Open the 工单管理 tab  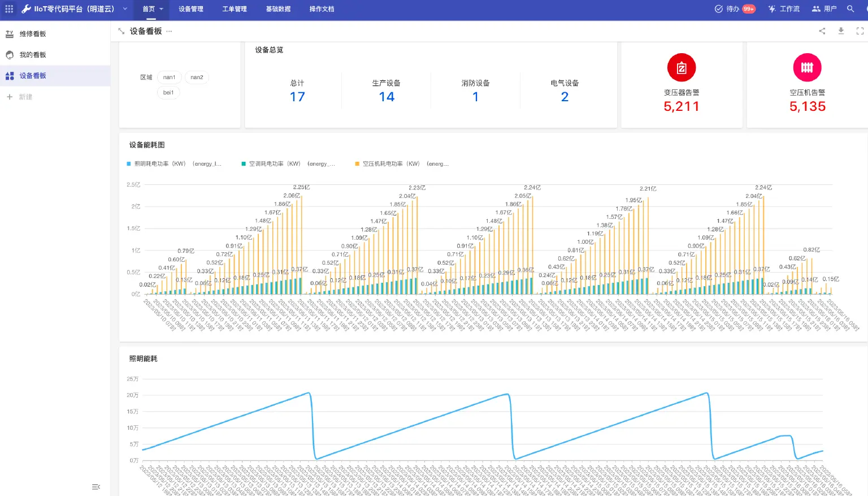[x=235, y=9]
